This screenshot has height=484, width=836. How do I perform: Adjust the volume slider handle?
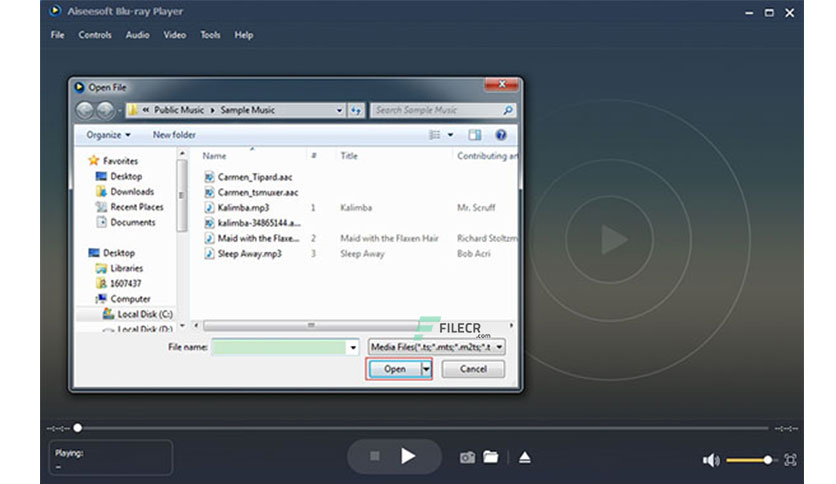[x=767, y=459]
